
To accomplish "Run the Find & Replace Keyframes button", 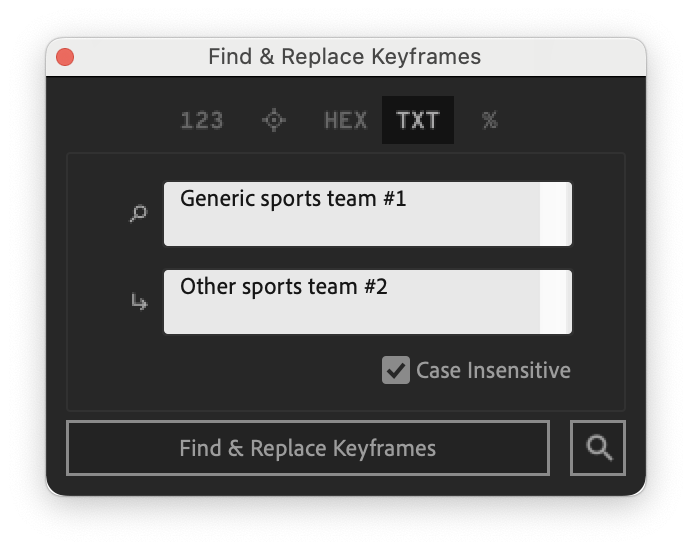I will pyautogui.click(x=308, y=448).
